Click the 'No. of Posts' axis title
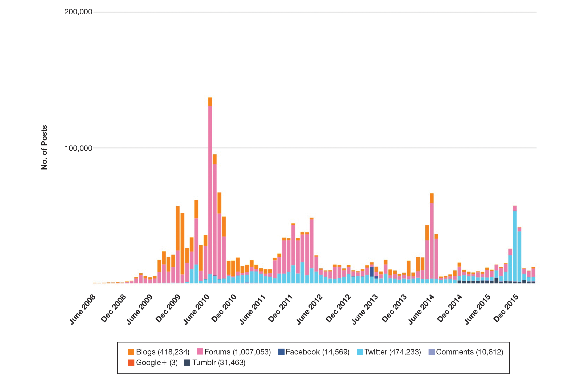 (x=44, y=148)
